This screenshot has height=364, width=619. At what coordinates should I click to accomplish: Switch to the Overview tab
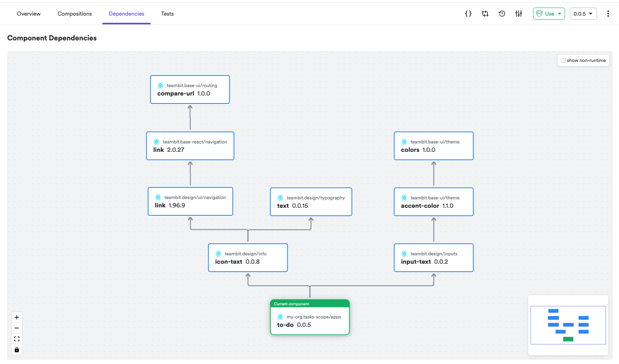pyautogui.click(x=29, y=14)
